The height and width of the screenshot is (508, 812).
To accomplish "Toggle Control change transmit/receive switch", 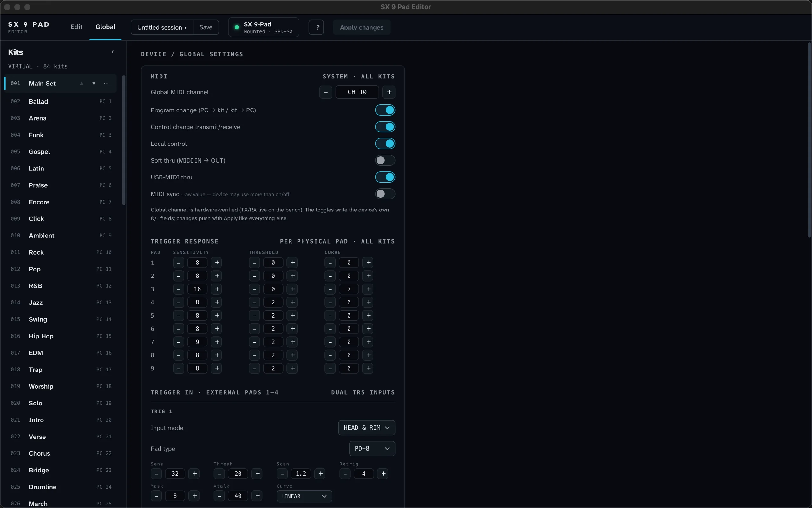I will 385,127.
